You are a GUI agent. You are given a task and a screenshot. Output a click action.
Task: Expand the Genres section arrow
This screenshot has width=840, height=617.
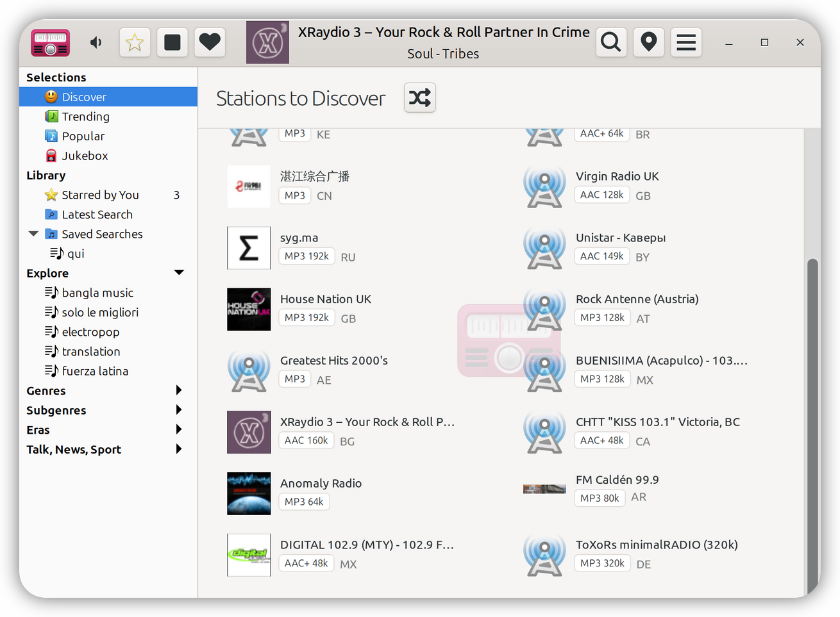click(179, 390)
